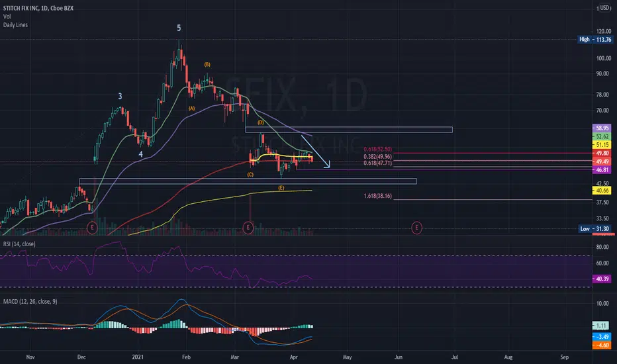Select the MACD (12, 26, close, 9) legend
This screenshot has width=617, height=364.
point(30,301)
